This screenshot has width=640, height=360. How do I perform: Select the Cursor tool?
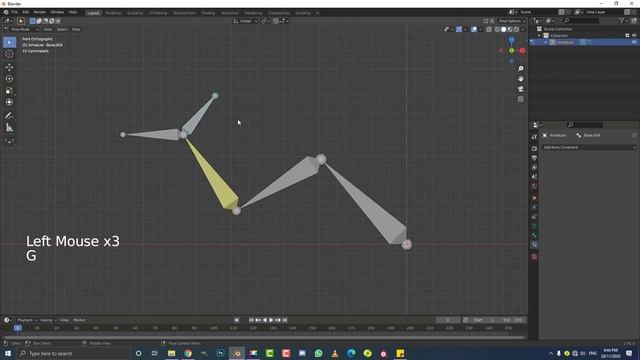(x=9, y=54)
